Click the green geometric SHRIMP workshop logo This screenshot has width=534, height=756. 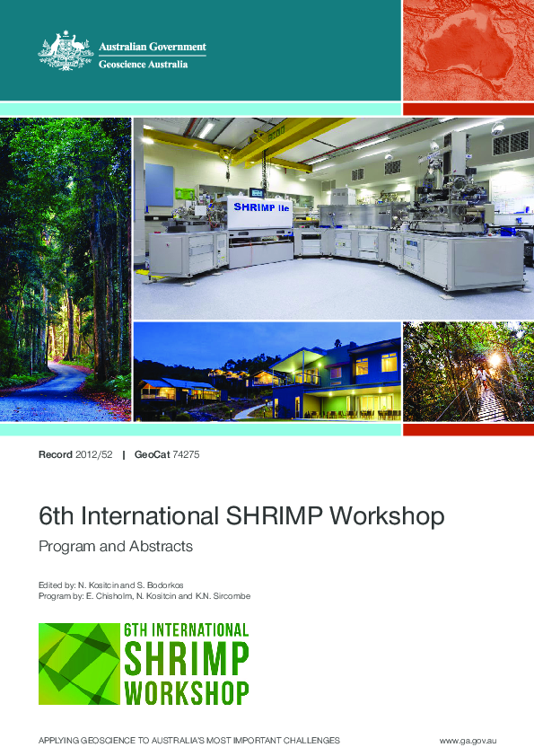[x=79, y=664]
